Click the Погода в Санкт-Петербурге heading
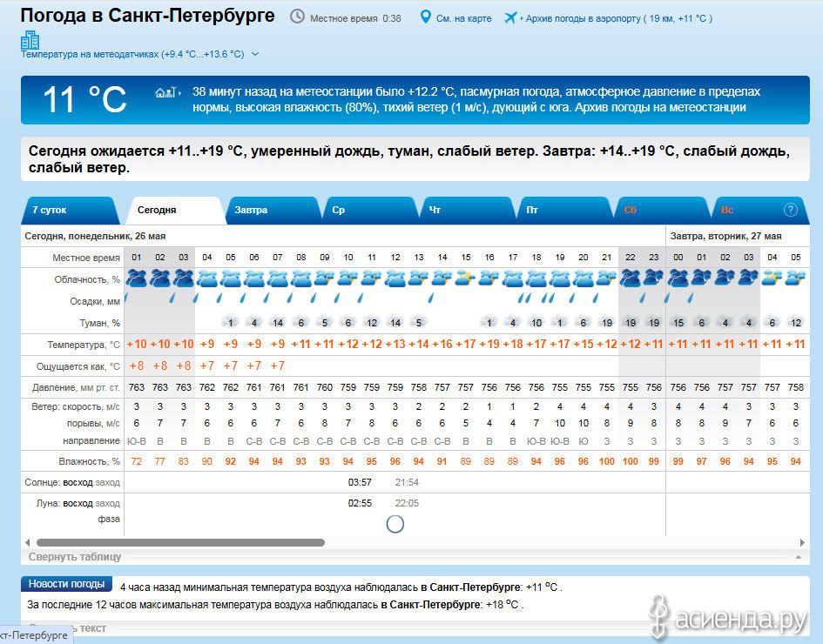Screen dimensions: 823x644 (147, 15)
